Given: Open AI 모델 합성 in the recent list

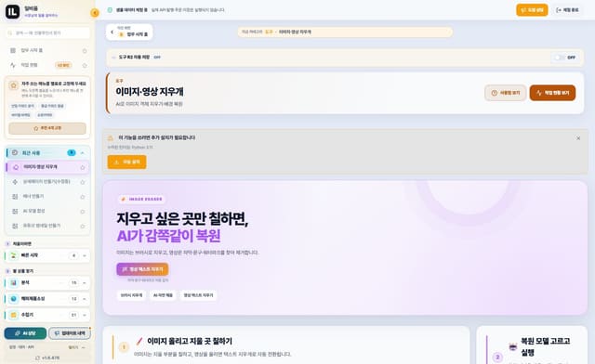Looking at the screenshot, I should point(47,211).
